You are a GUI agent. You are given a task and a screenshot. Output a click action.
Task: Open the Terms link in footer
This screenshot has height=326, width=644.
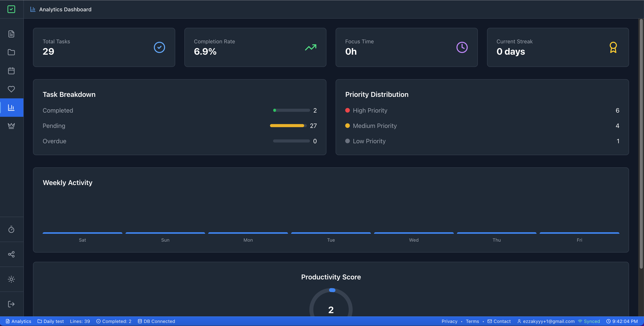472,321
